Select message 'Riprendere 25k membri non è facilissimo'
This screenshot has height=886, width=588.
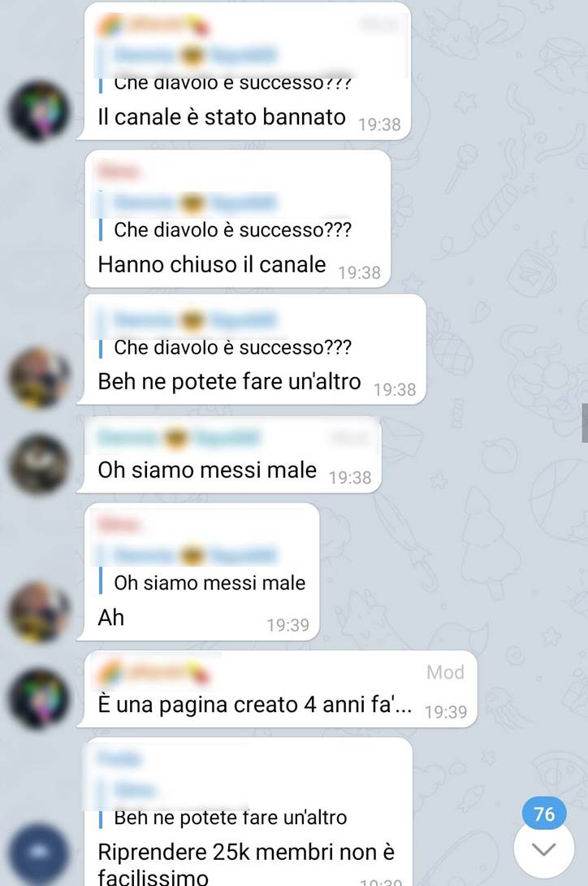[246, 863]
